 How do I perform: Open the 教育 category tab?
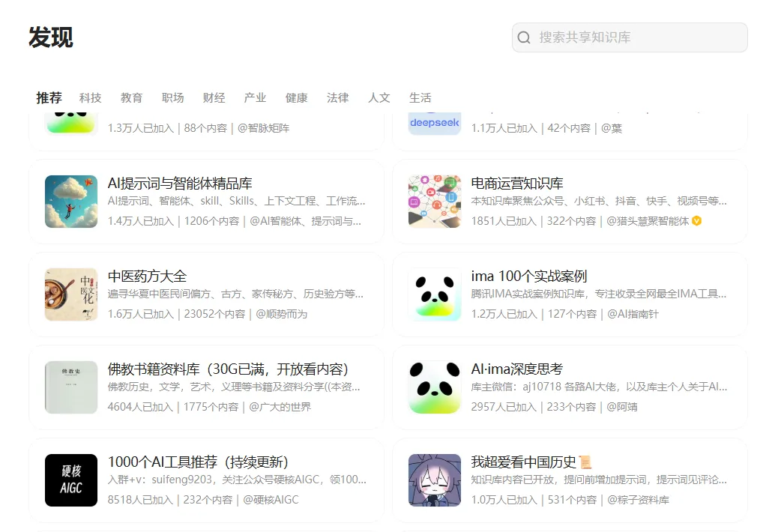tap(131, 97)
